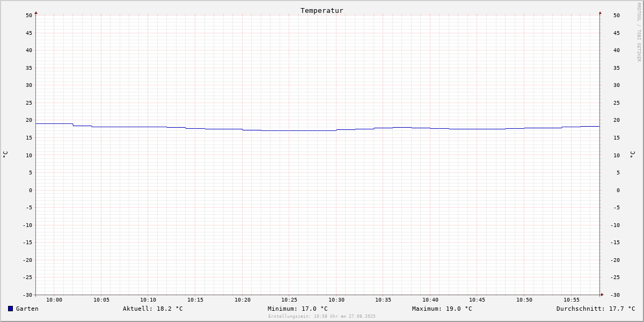Click the 10:20 time axis label
The width and height of the screenshot is (644, 322).
pyautogui.click(x=243, y=300)
